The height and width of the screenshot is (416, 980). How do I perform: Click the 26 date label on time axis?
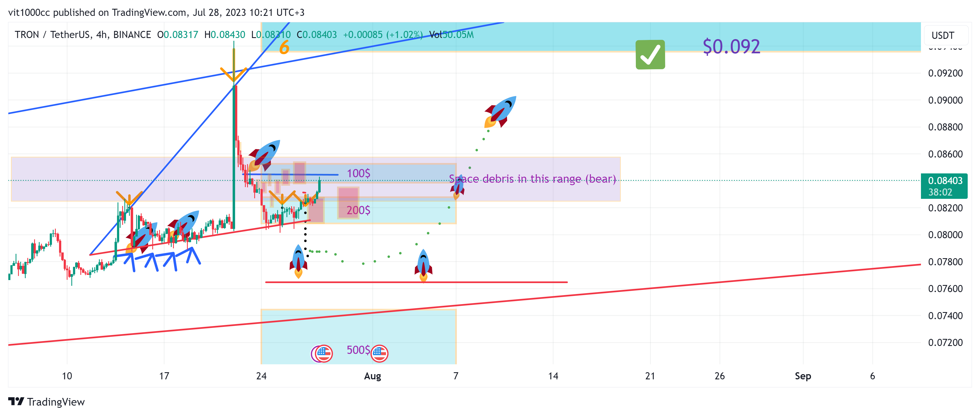(x=719, y=376)
